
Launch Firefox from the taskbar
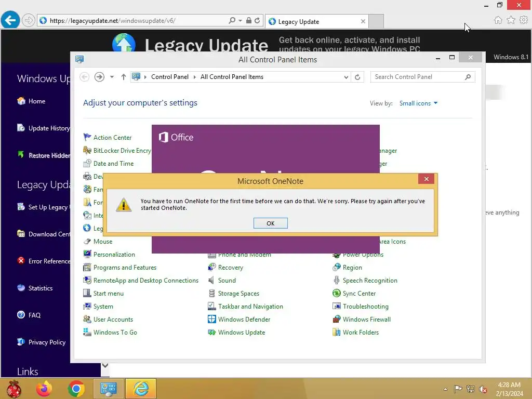[x=44, y=389]
